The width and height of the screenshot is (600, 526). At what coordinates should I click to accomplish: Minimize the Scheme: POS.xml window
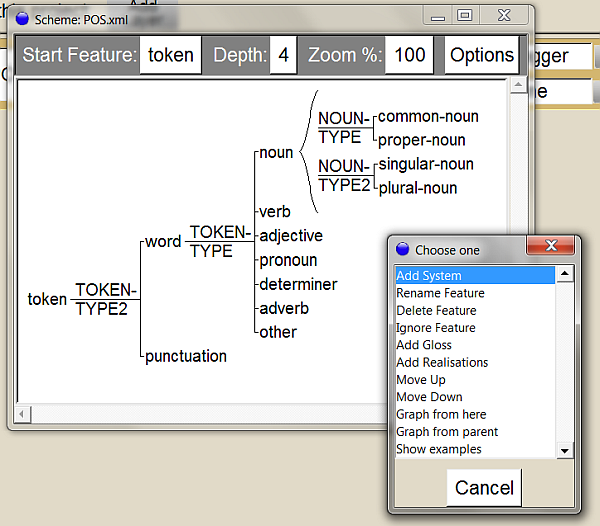[x=438, y=16]
